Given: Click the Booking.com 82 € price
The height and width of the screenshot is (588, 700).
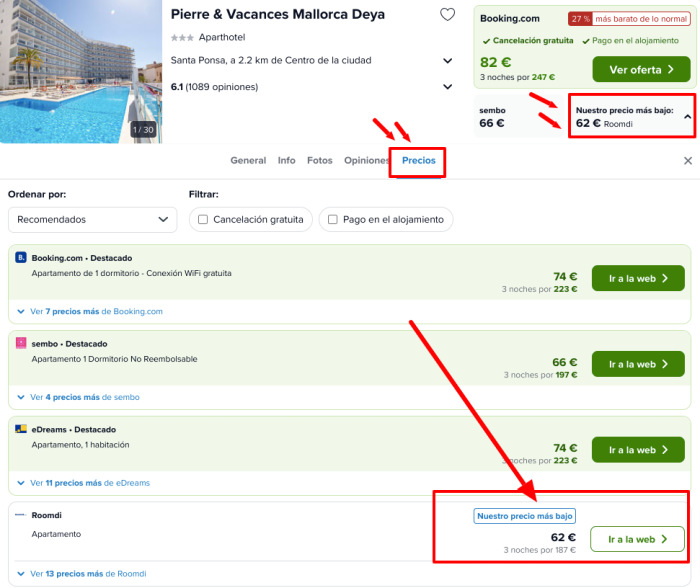Looking at the screenshot, I should [x=496, y=62].
